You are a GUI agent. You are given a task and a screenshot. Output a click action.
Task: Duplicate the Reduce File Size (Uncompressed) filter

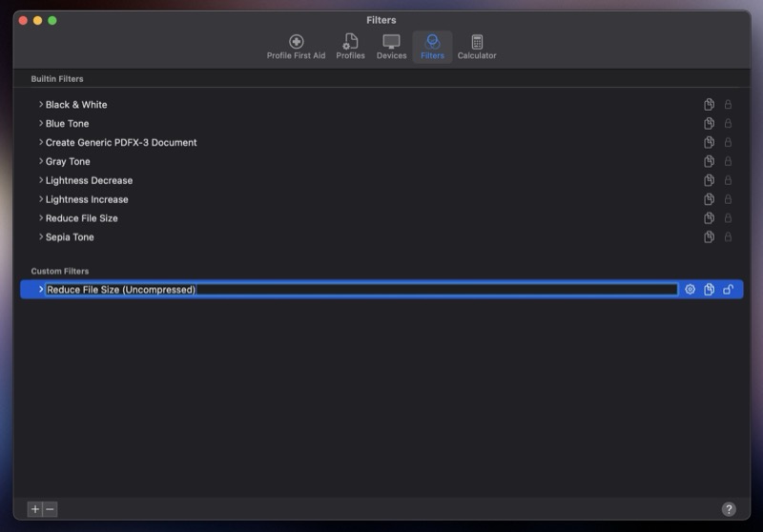(709, 289)
